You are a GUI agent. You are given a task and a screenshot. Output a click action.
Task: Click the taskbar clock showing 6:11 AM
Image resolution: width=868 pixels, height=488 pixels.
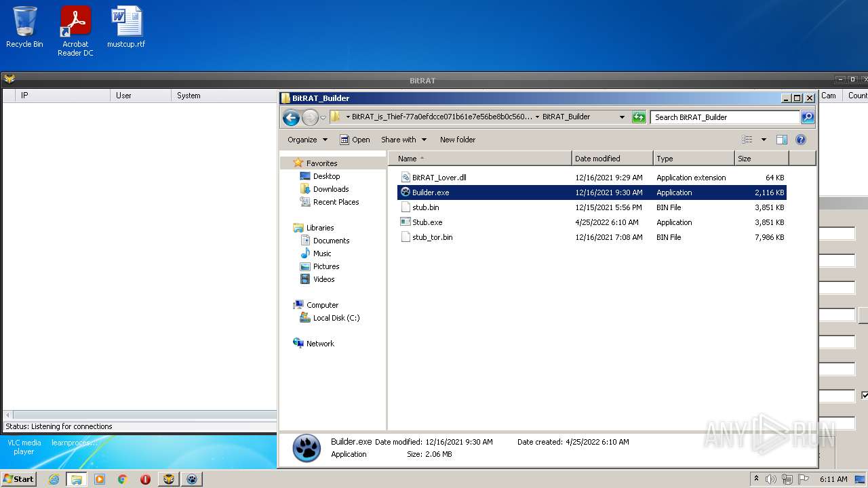(833, 479)
